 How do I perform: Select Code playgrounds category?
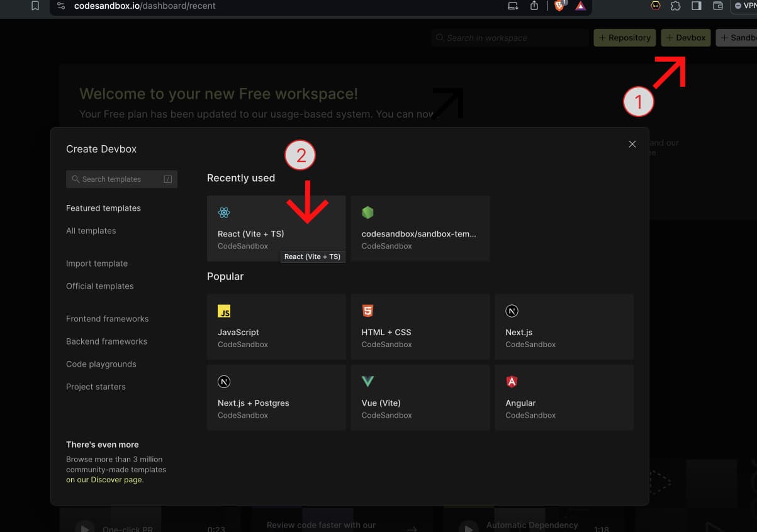pos(101,364)
